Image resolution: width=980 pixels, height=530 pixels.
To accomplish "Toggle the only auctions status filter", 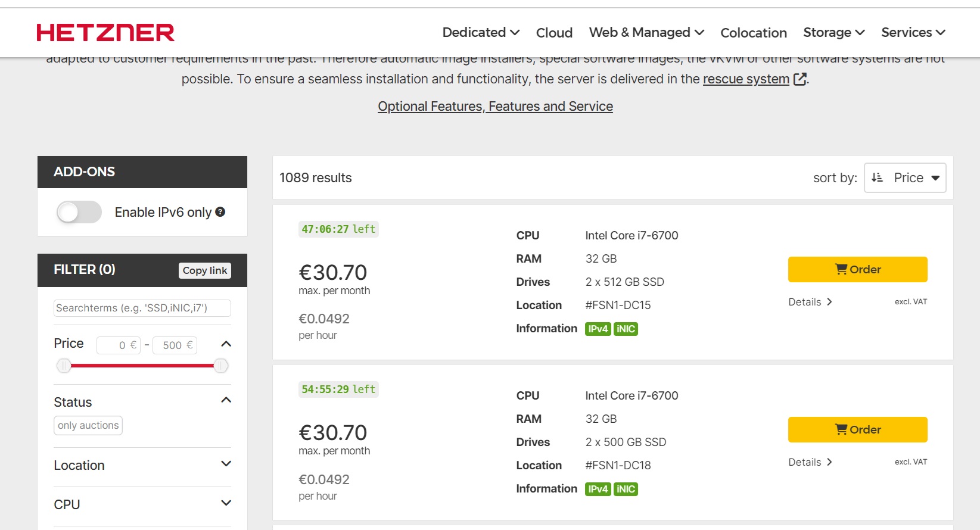I will pyautogui.click(x=88, y=425).
